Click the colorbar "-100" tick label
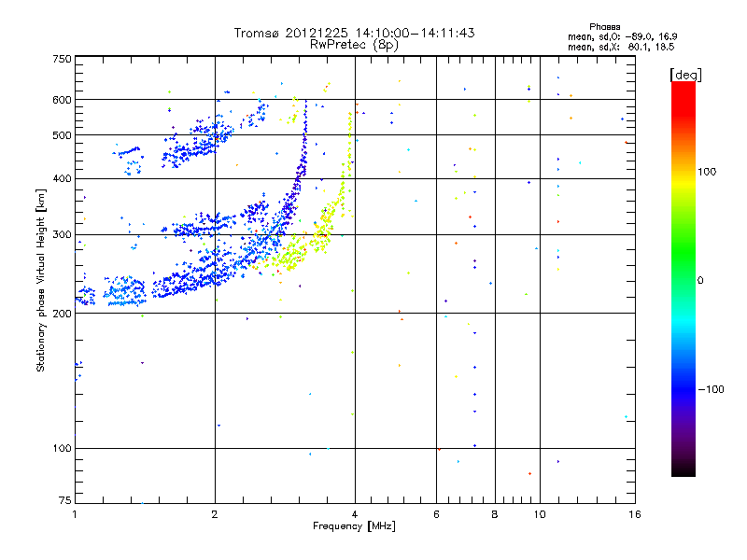 point(711,389)
